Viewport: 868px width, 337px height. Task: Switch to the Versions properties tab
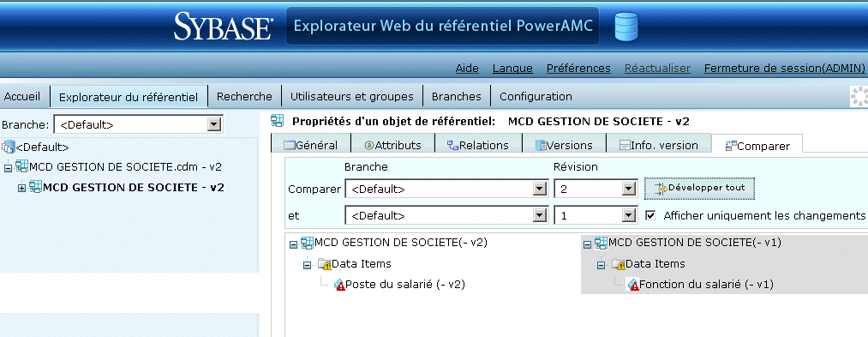tap(564, 145)
